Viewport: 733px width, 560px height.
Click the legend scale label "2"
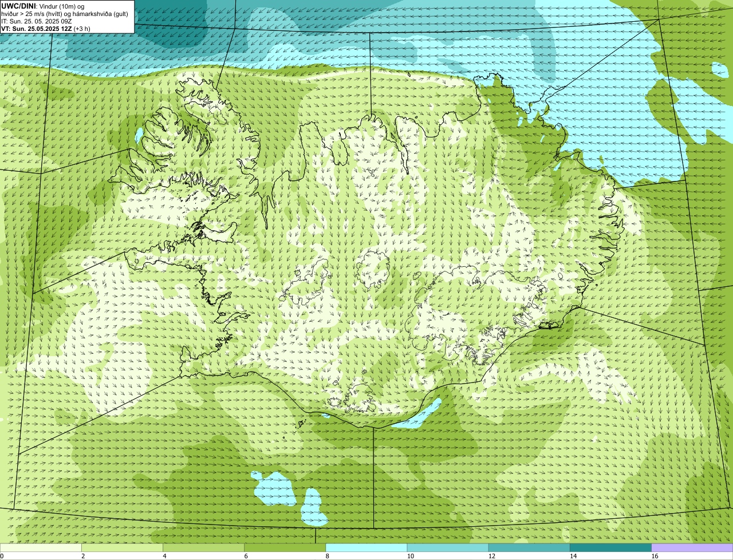[83, 556]
